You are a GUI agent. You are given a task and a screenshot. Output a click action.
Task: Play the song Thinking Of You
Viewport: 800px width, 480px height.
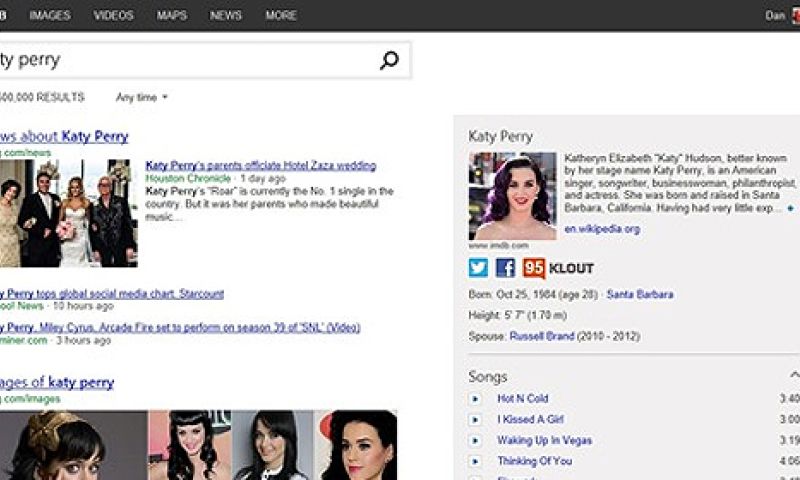coord(475,461)
